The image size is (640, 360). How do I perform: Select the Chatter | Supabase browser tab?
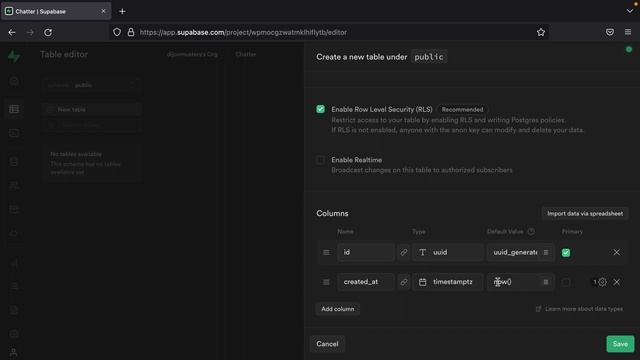point(56,11)
